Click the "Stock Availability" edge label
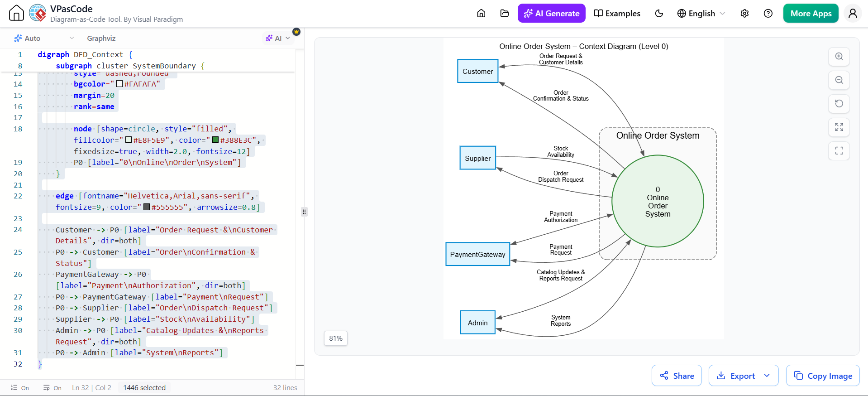868x396 pixels. pyautogui.click(x=561, y=152)
